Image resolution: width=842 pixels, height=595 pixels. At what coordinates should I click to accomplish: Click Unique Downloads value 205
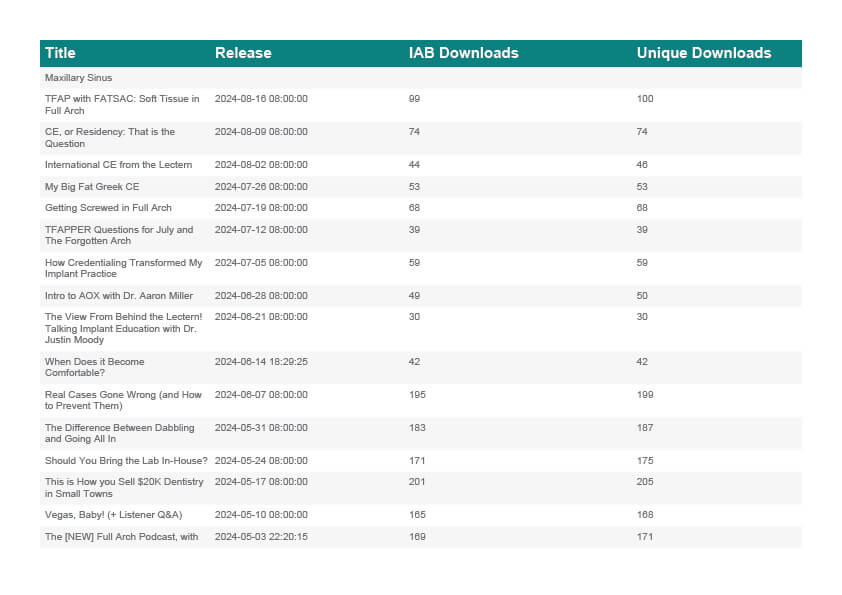645,482
